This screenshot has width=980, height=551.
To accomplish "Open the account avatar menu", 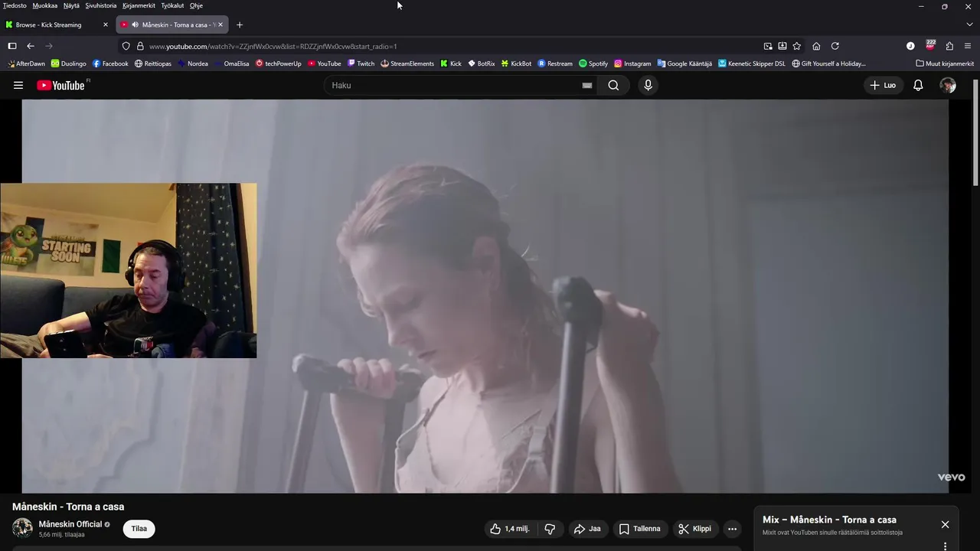I will (x=948, y=85).
